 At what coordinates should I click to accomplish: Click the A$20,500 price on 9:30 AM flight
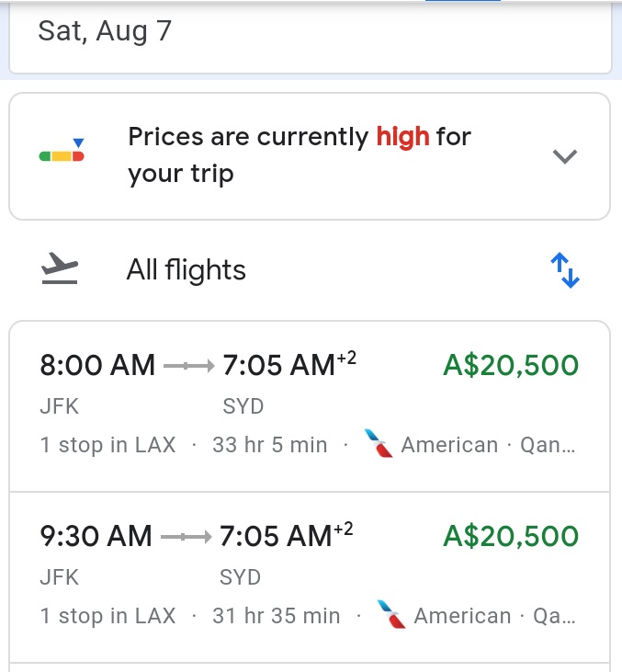(x=511, y=537)
